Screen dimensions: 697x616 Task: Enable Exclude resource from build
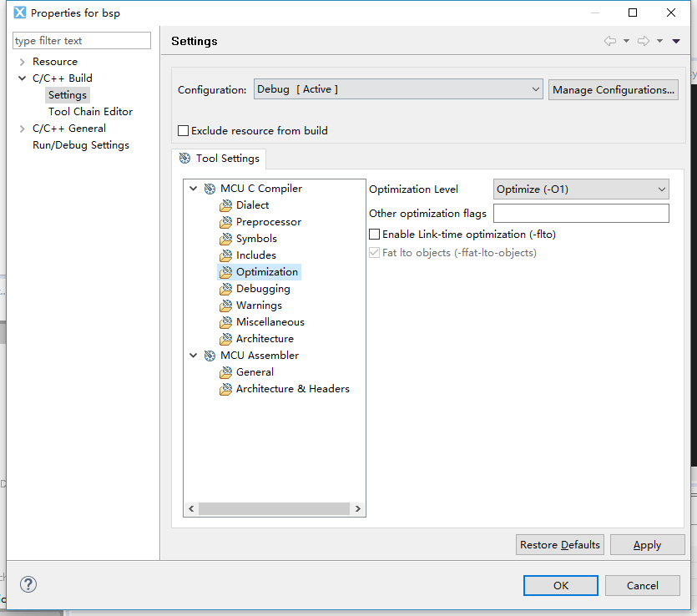pyautogui.click(x=184, y=131)
